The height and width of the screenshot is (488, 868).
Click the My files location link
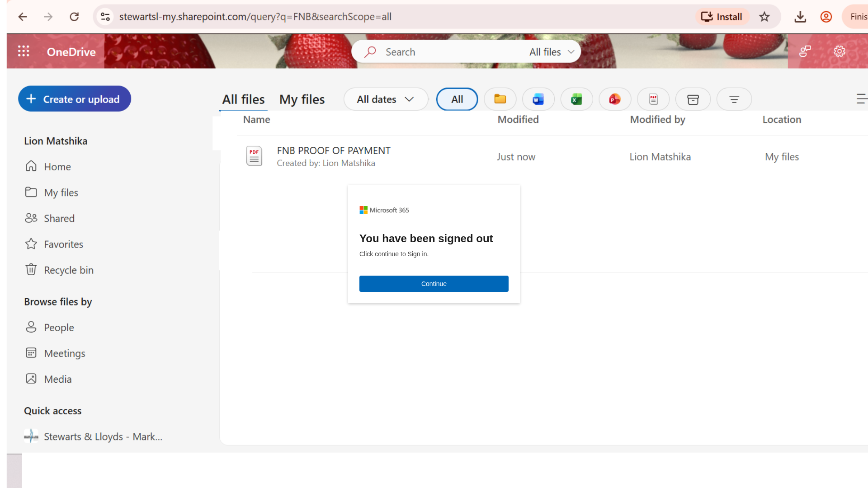782,157
